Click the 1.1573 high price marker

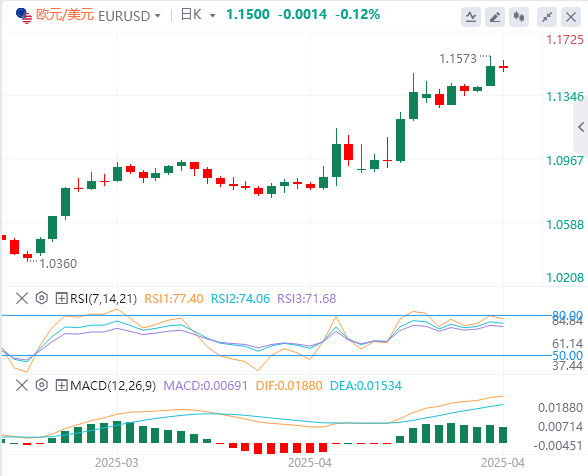[x=458, y=59]
